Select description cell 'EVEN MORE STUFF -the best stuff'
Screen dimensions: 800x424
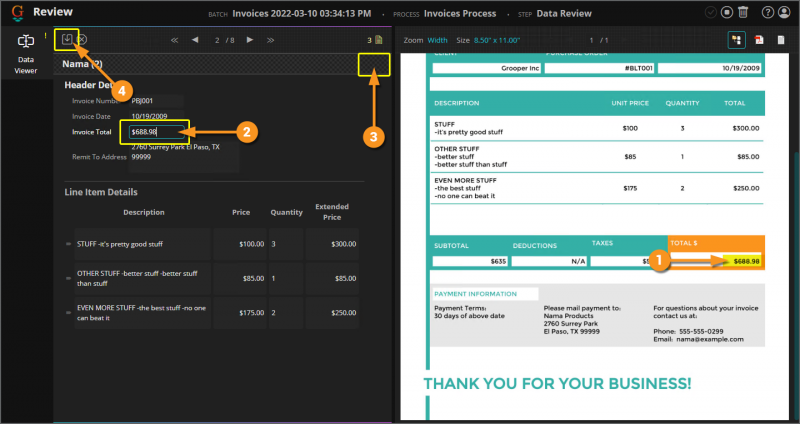142,313
